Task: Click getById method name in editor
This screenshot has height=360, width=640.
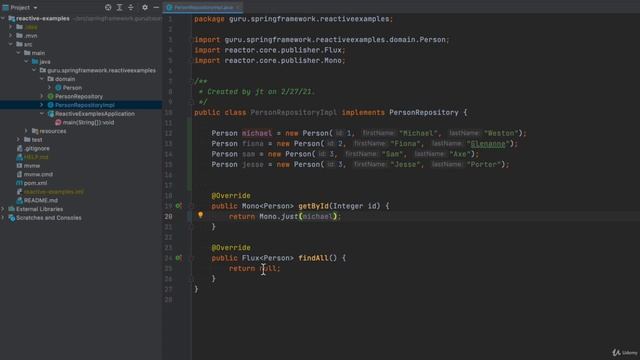Action: tap(313, 206)
